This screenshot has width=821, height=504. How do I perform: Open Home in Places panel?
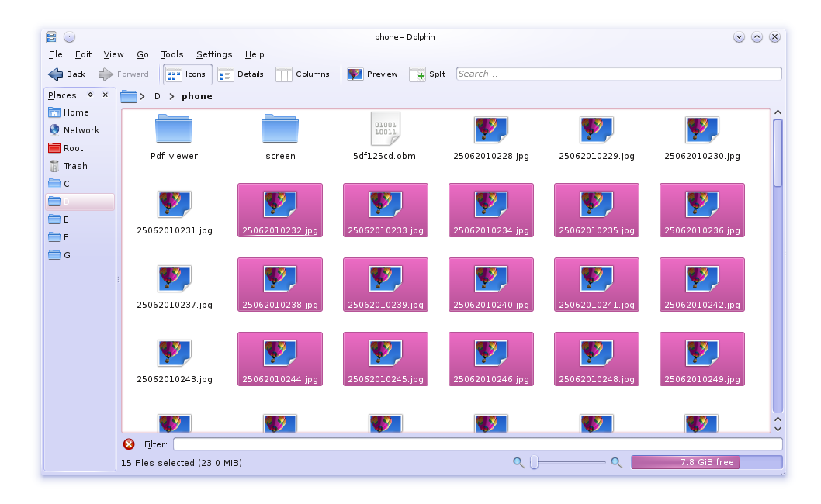click(80, 112)
